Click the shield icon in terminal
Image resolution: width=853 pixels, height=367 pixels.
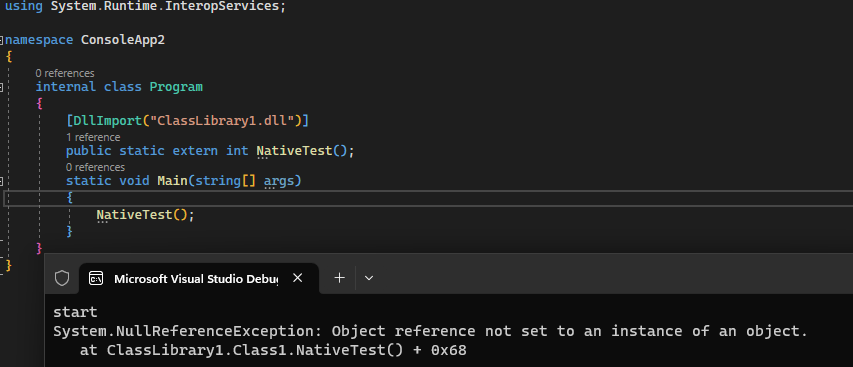62,278
